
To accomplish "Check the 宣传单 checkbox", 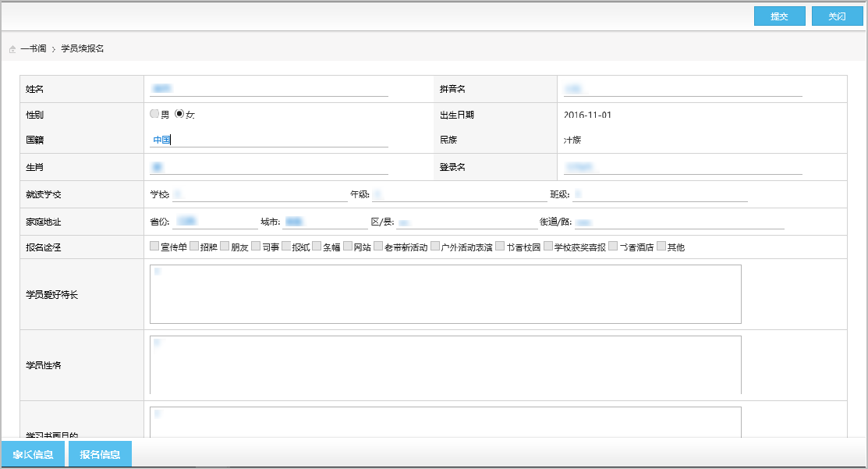I will pos(154,247).
